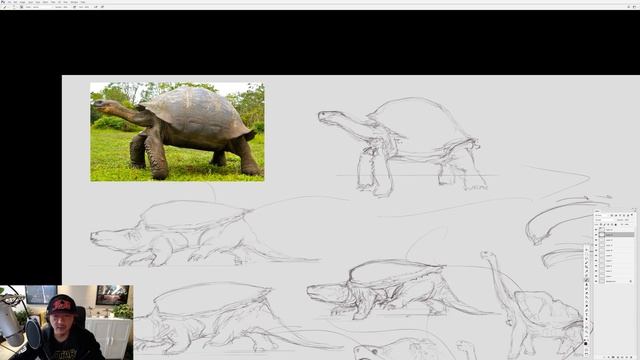Image resolution: width=640 pixels, height=360 pixels.
Task: Select the Gradient tool
Action: pos(587,297)
